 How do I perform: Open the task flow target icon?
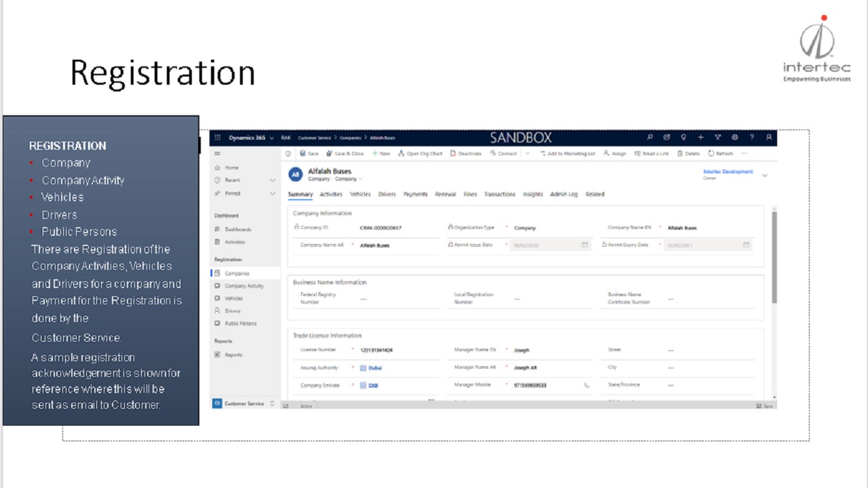[x=666, y=138]
